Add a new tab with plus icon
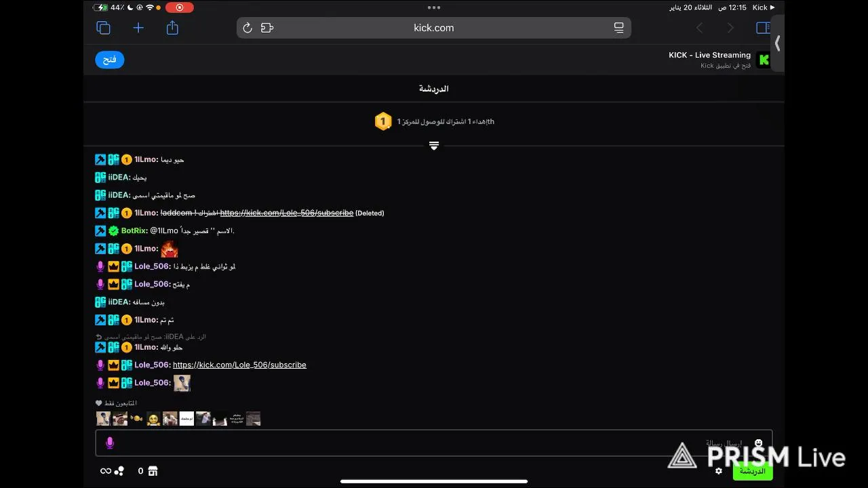 [138, 28]
